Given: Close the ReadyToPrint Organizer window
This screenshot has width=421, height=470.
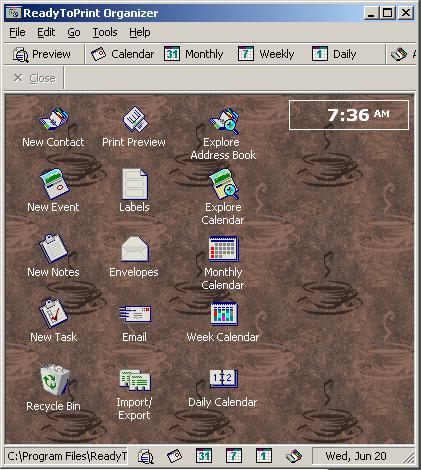Looking at the screenshot, I should 406,13.
